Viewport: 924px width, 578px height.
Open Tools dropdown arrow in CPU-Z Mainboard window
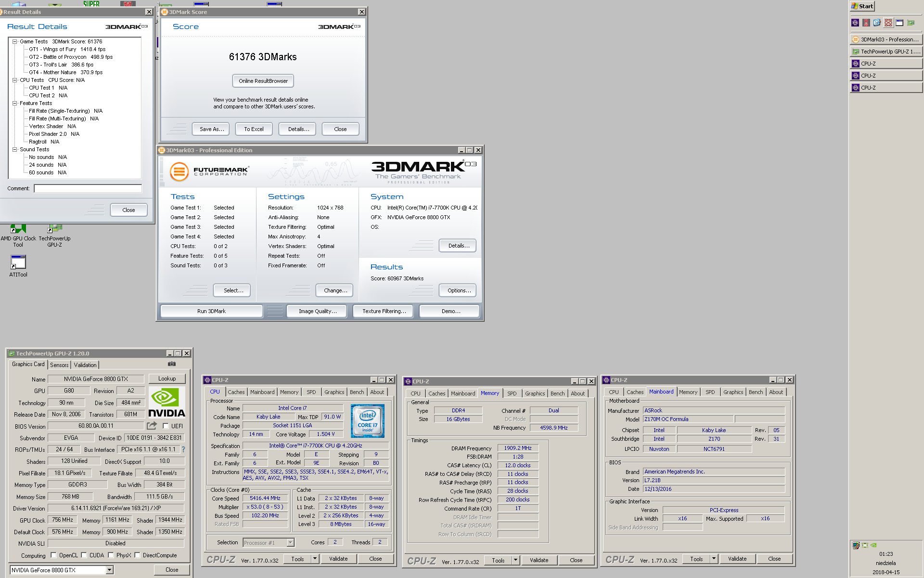pyautogui.click(x=714, y=559)
